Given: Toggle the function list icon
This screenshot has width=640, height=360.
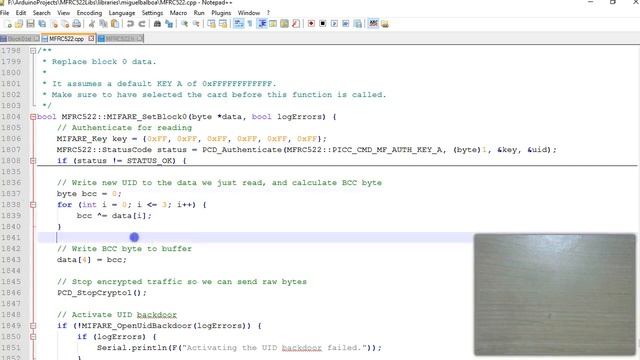Looking at the screenshot, I should pos(296,24).
